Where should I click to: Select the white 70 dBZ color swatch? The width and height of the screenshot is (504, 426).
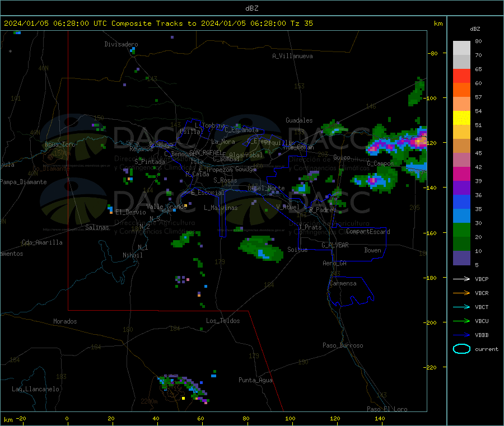[x=461, y=48]
